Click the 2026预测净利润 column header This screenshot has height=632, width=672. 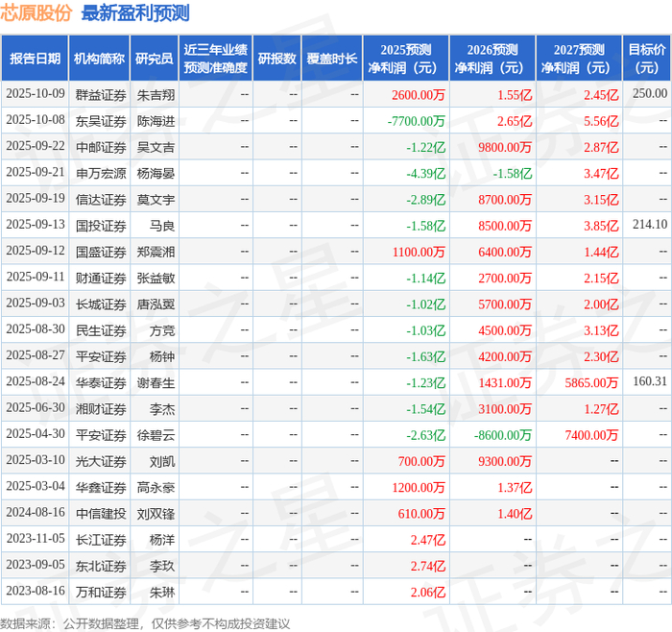492,59
